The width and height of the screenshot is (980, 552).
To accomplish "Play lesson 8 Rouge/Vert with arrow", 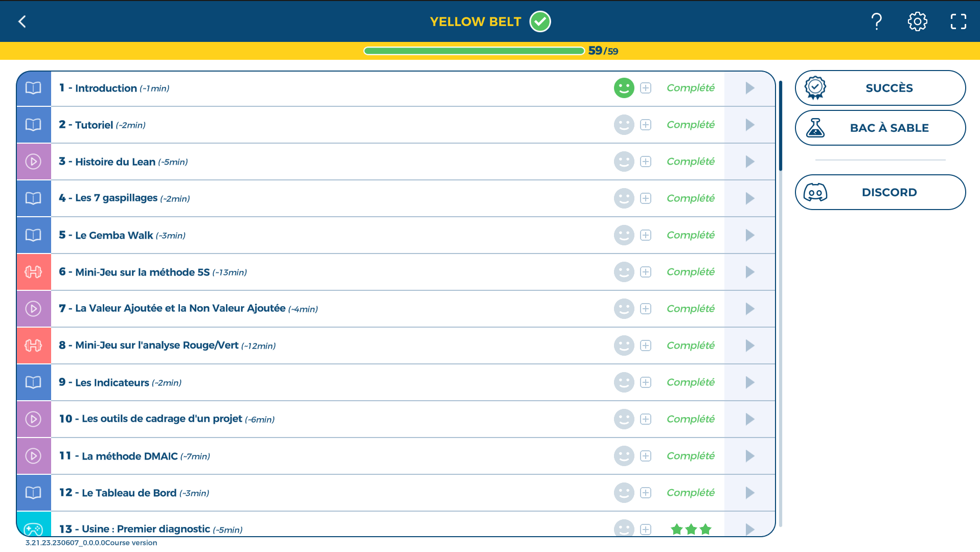I will tap(749, 346).
